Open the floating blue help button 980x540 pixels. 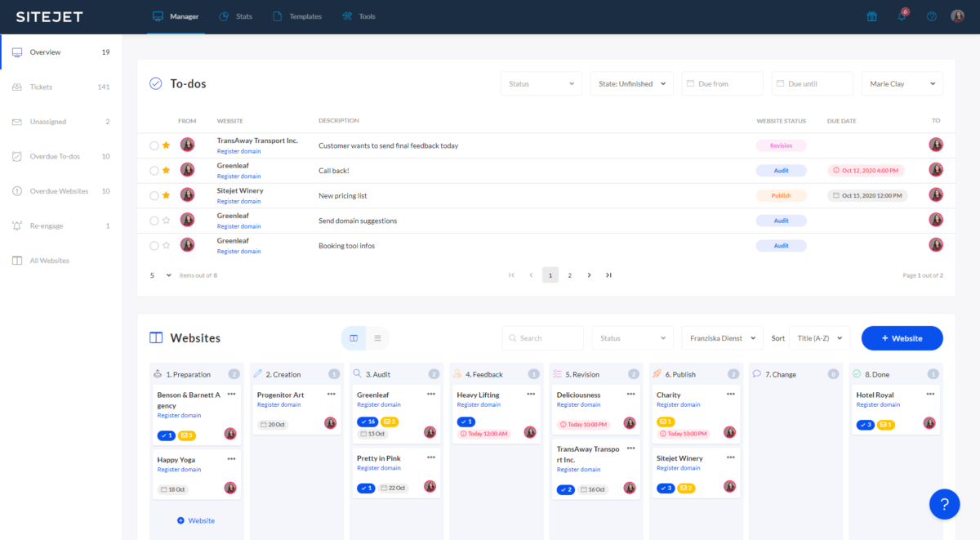click(944, 504)
